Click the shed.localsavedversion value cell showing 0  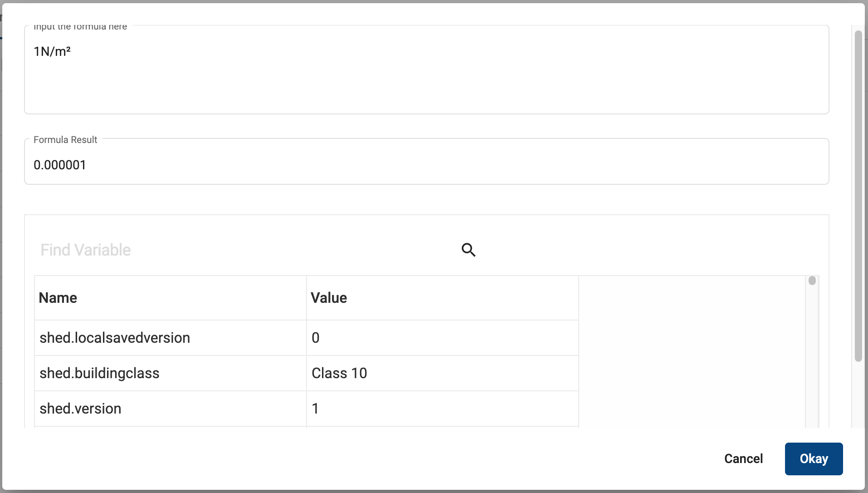coord(316,338)
